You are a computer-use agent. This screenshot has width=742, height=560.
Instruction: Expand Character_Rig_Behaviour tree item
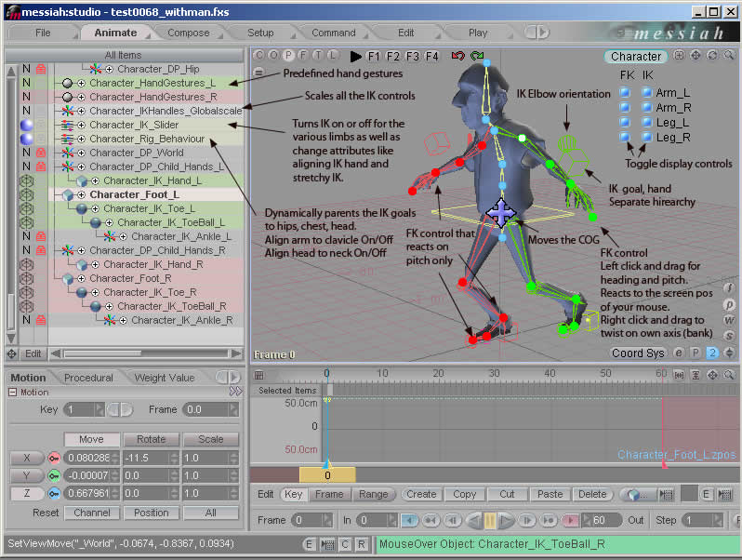pyautogui.click(x=82, y=140)
